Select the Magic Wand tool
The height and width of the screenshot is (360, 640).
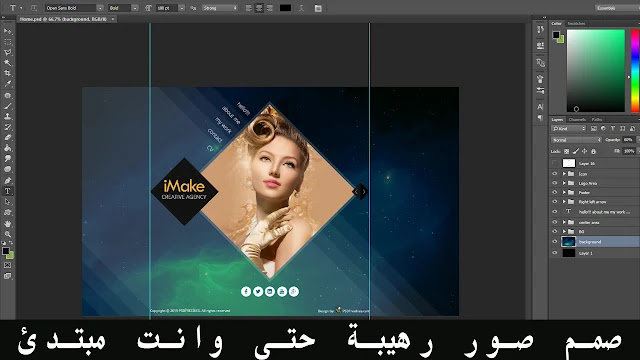(8, 63)
